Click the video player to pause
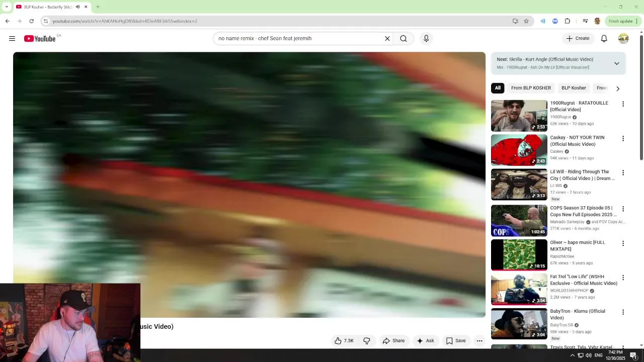This screenshot has height=362, width=644. tap(249, 185)
